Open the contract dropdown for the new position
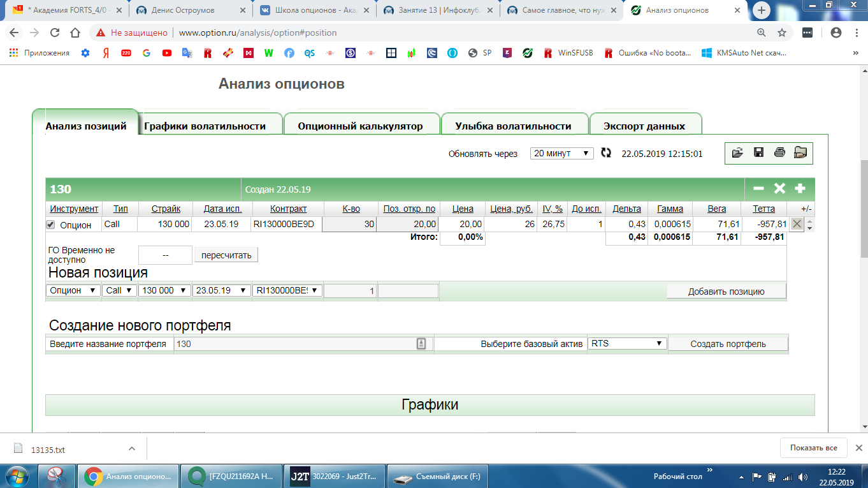Screen dimensions: 868x488 click(287, 290)
